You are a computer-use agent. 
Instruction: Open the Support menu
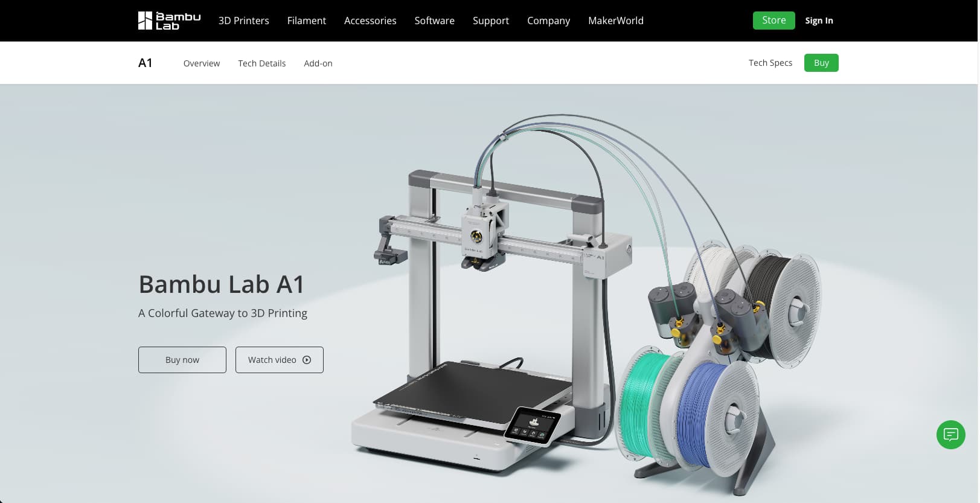point(491,21)
